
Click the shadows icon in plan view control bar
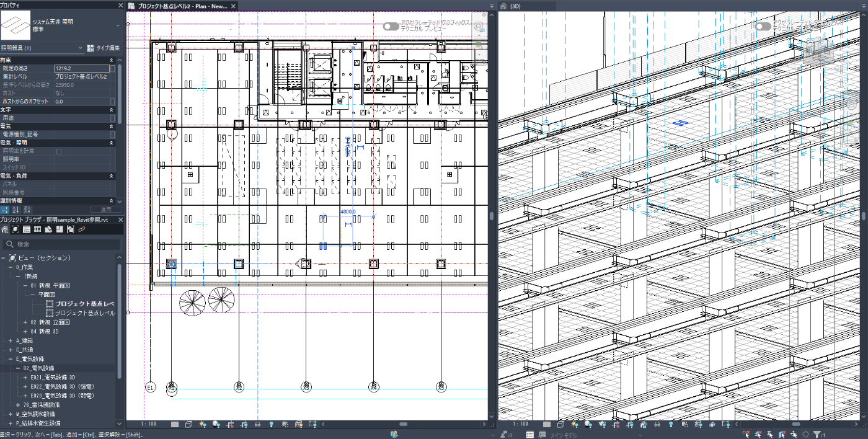coord(216,425)
